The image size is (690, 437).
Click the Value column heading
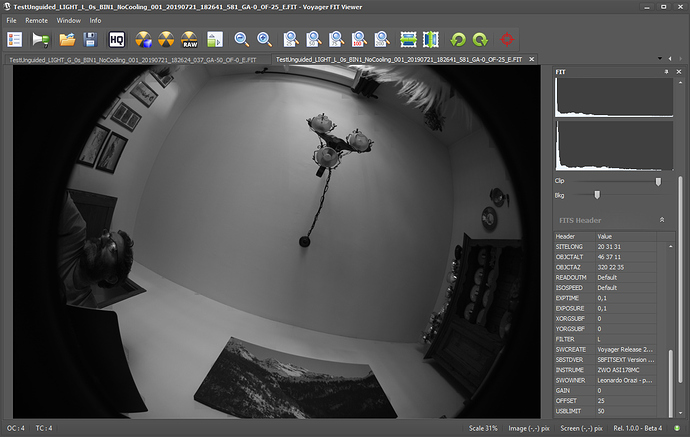pyautogui.click(x=626, y=236)
